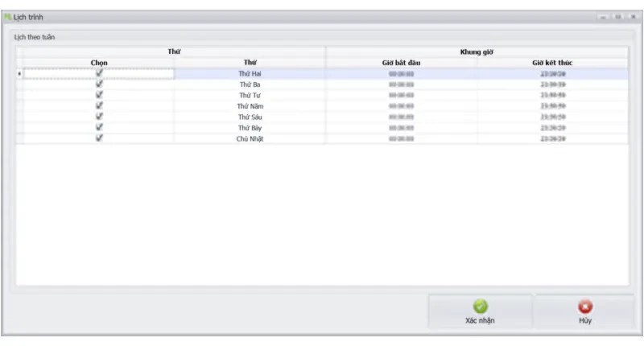The width and height of the screenshot is (644, 346).
Task: Click the Lịch trình app icon in title bar
Action: coord(7,17)
